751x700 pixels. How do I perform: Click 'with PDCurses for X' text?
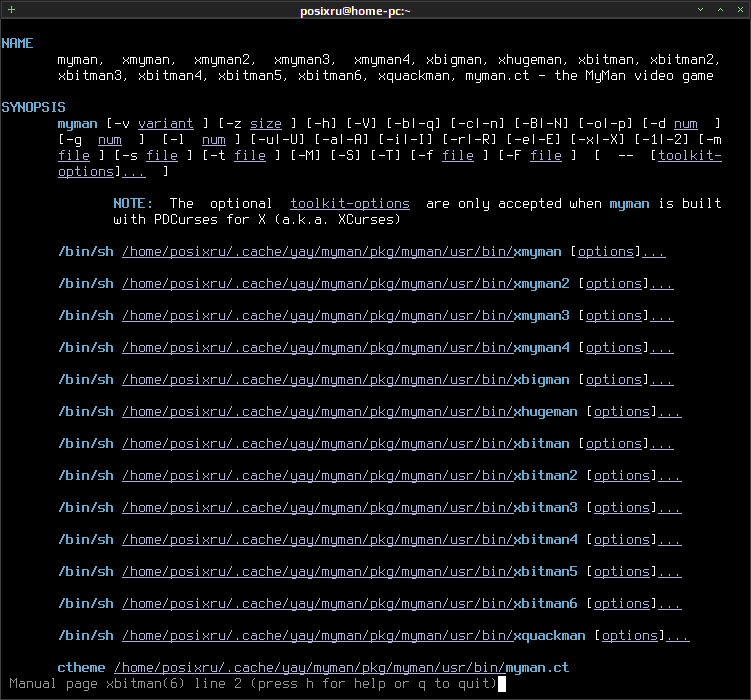[x=189, y=220]
